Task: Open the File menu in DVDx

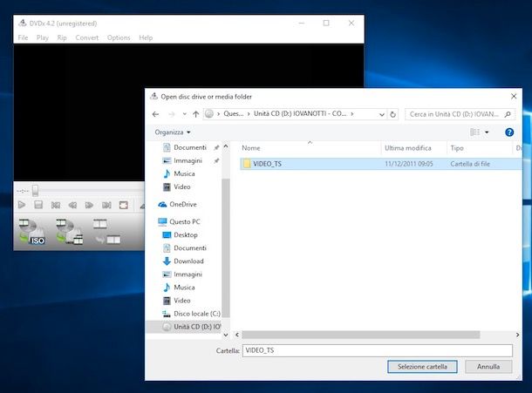Action: coord(23,37)
